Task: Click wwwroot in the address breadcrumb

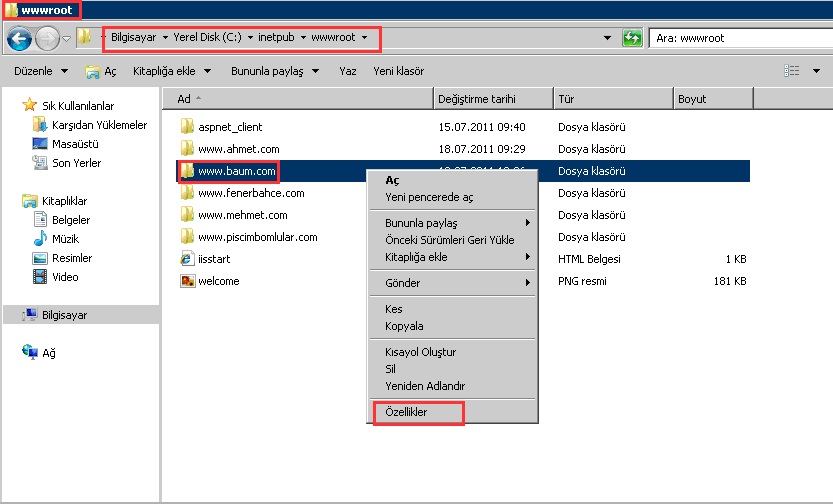Action: click(x=333, y=37)
